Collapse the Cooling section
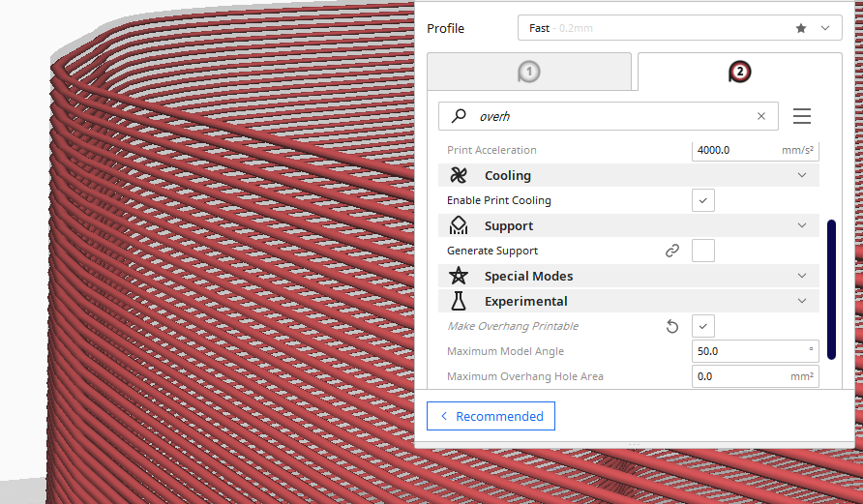The image size is (863, 504). point(802,175)
